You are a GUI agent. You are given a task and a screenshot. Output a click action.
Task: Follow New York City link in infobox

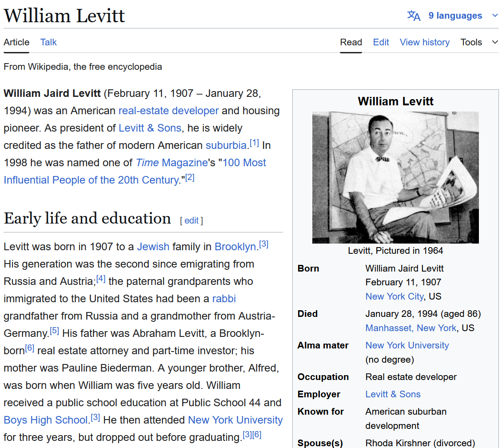[394, 296]
